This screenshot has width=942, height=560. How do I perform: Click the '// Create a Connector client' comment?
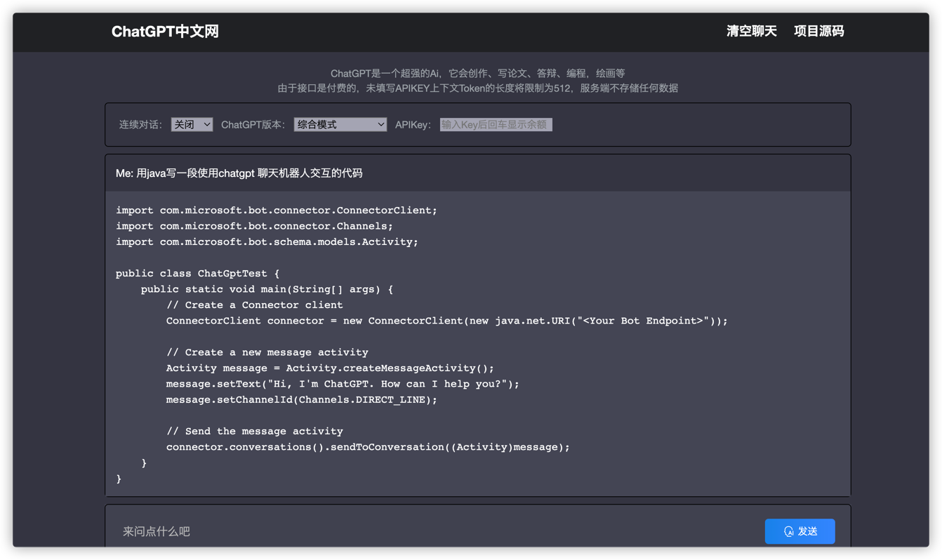[254, 305]
